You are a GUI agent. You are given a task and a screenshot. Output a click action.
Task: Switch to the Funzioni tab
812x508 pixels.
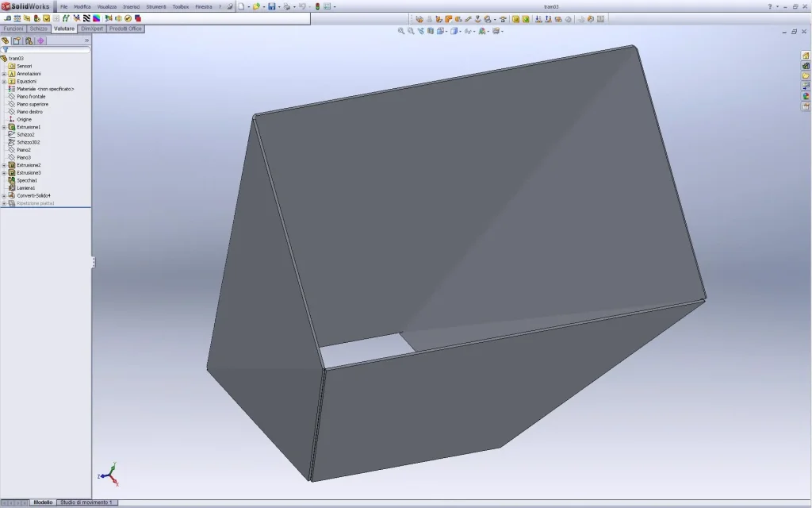coord(13,29)
